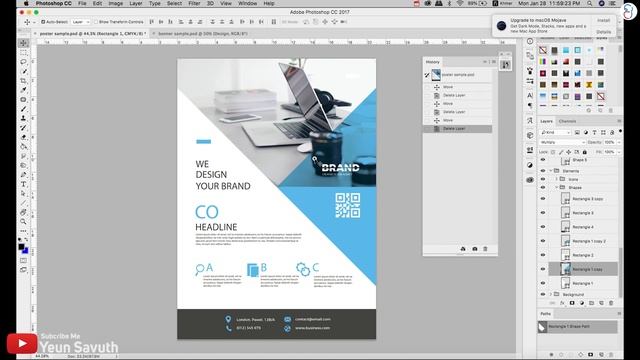Open the Window menu
The width and height of the screenshot is (640, 360).
tap(247, 3)
